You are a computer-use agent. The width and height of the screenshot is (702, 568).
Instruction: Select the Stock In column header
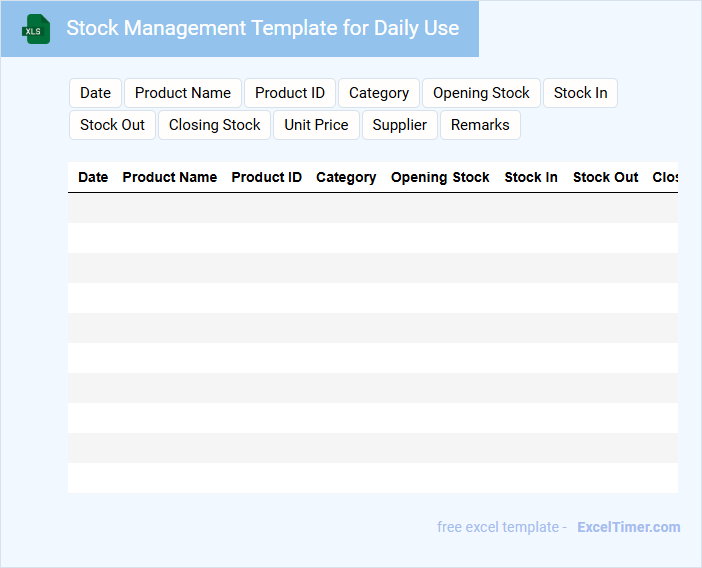531,177
